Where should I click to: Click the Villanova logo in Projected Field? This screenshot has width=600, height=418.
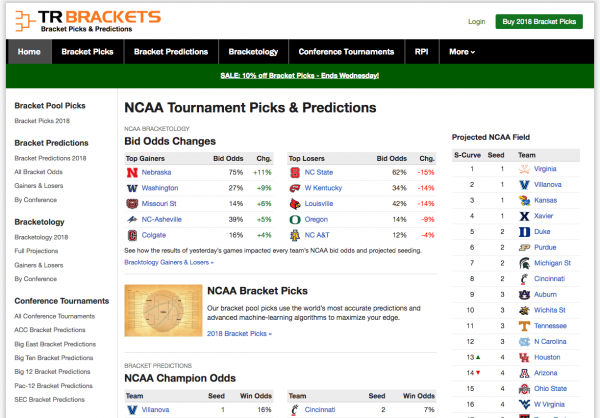tap(524, 185)
